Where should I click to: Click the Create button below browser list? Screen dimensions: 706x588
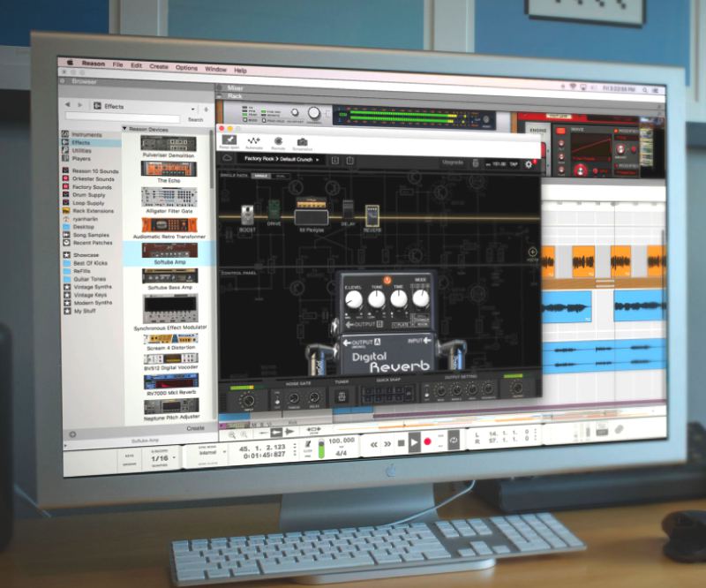pyautogui.click(x=195, y=428)
